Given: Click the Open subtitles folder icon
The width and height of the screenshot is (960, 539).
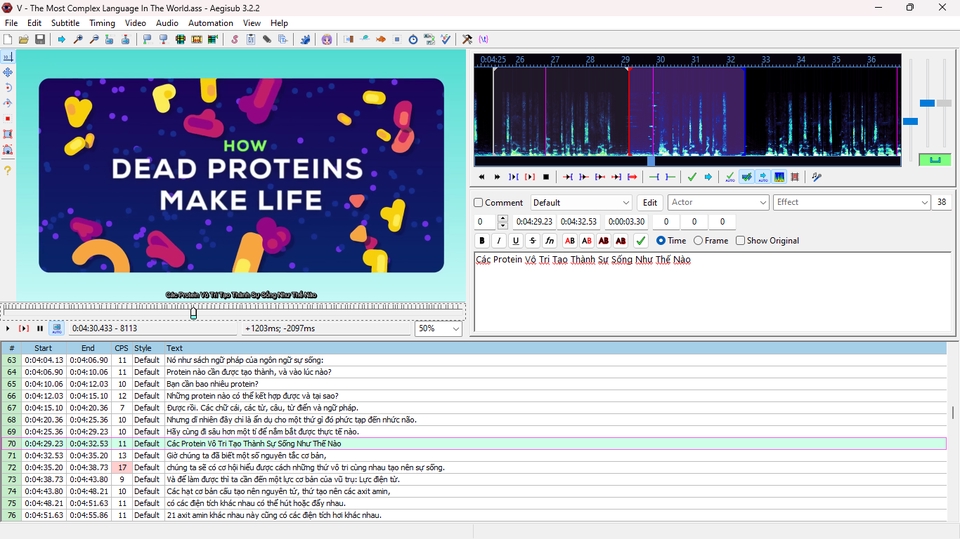Looking at the screenshot, I should click(x=23, y=39).
